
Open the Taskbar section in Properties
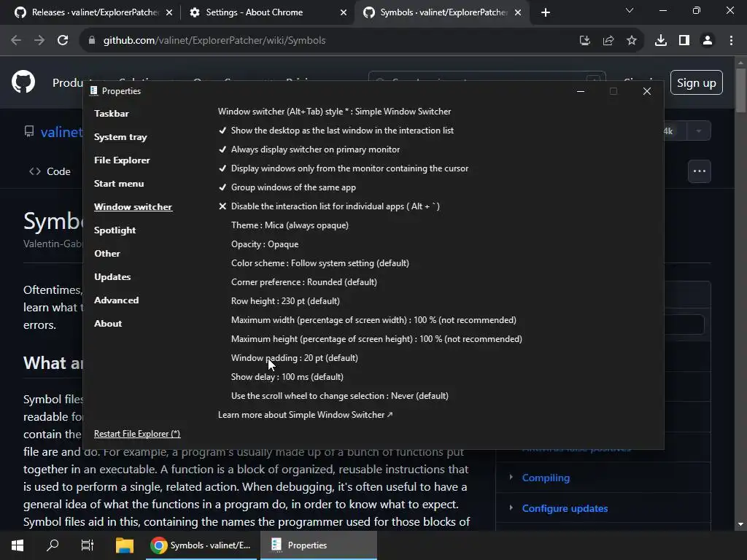(112, 113)
